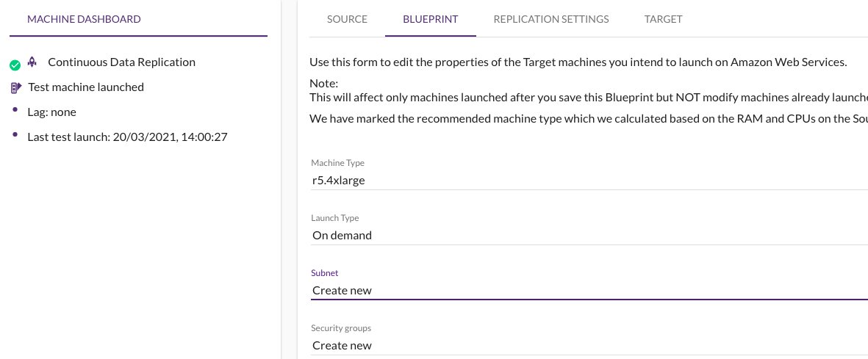The image size is (868, 359).
Task: Open the Replication Settings tab
Action: click(550, 19)
